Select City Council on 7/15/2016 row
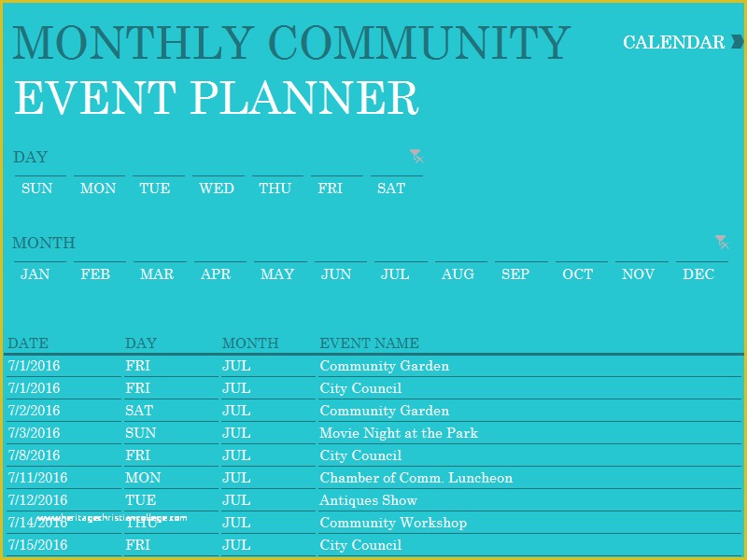 (529, 545)
